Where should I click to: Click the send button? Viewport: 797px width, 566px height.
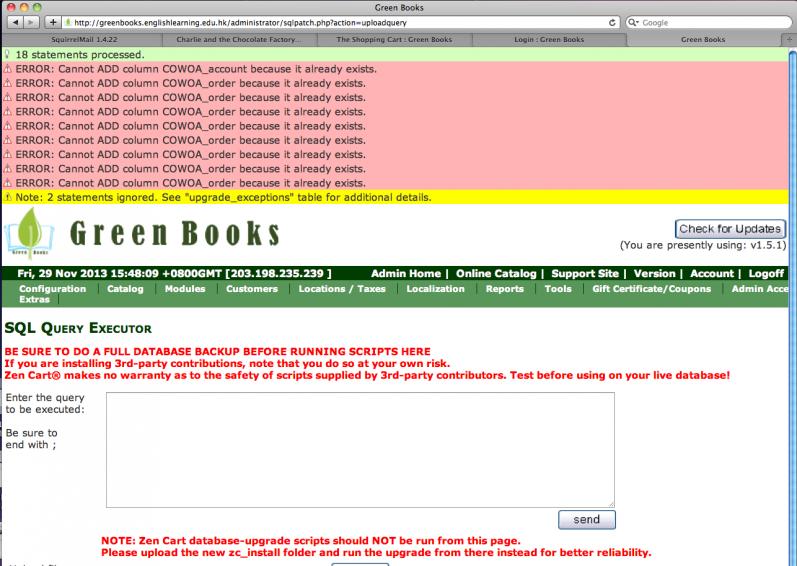point(587,519)
